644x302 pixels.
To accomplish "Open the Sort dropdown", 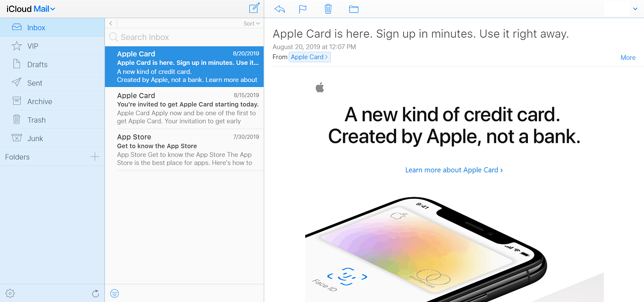I will point(252,24).
